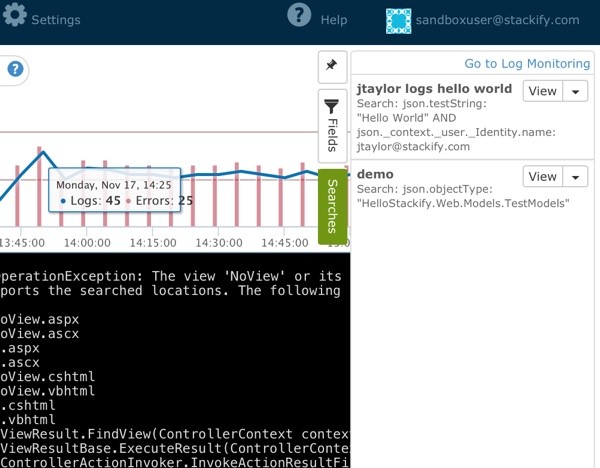Click the ViewResultBase.ExecuteResult stack trace line
The height and width of the screenshot is (468, 600).
coord(175,448)
